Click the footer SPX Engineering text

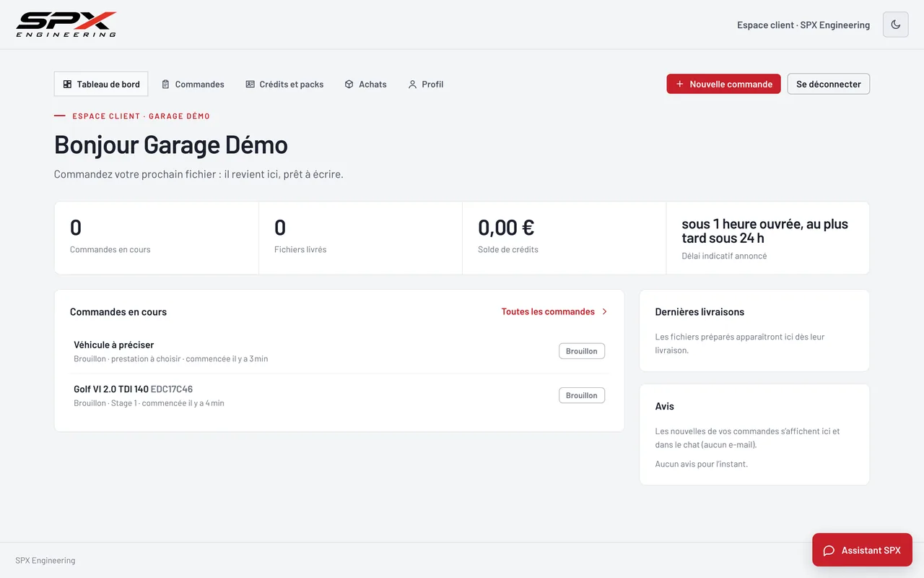45,561
